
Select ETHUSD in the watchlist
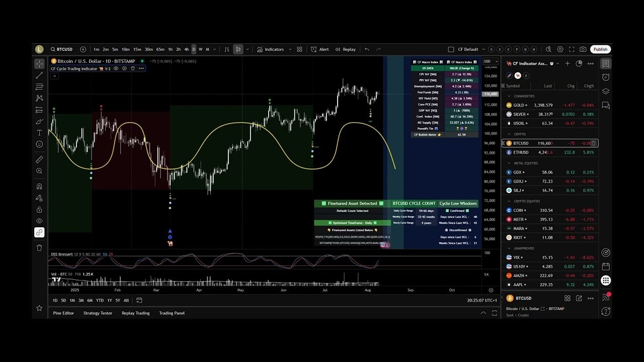(x=521, y=152)
